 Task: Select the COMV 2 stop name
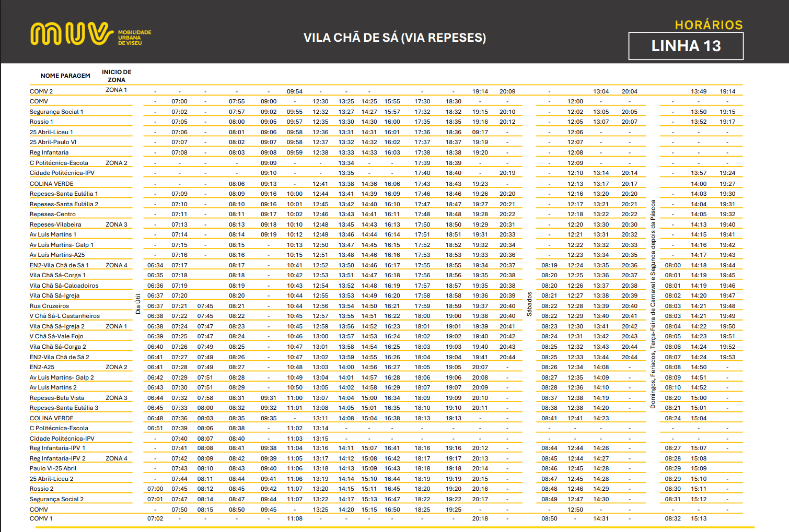41,91
